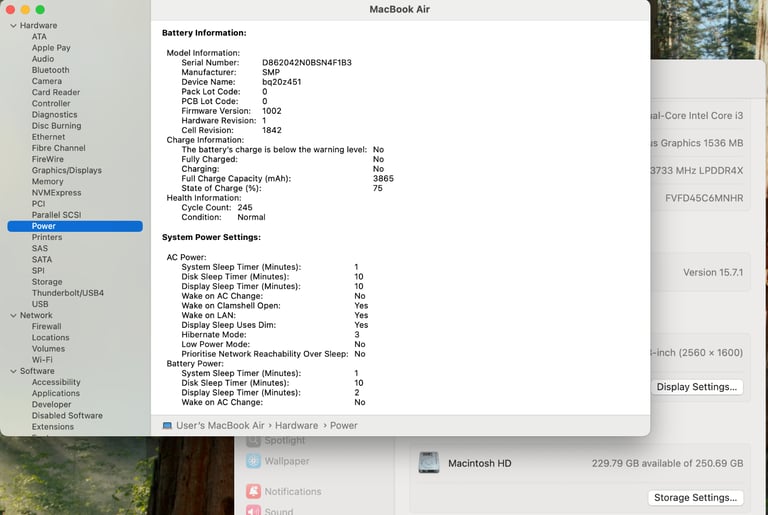Click the System Power Settings heading

point(211,237)
